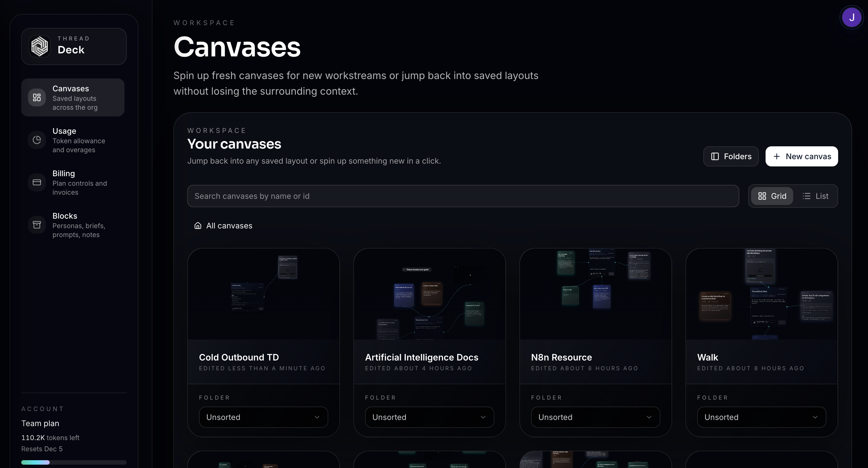
Task: Open the Walk canvas thumbnail
Action: [x=761, y=294]
